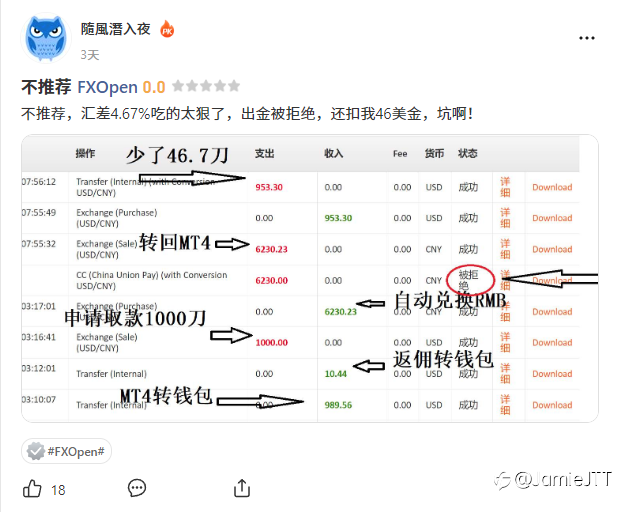
Task: Open the FXOpen broker link
Action: pos(107,87)
